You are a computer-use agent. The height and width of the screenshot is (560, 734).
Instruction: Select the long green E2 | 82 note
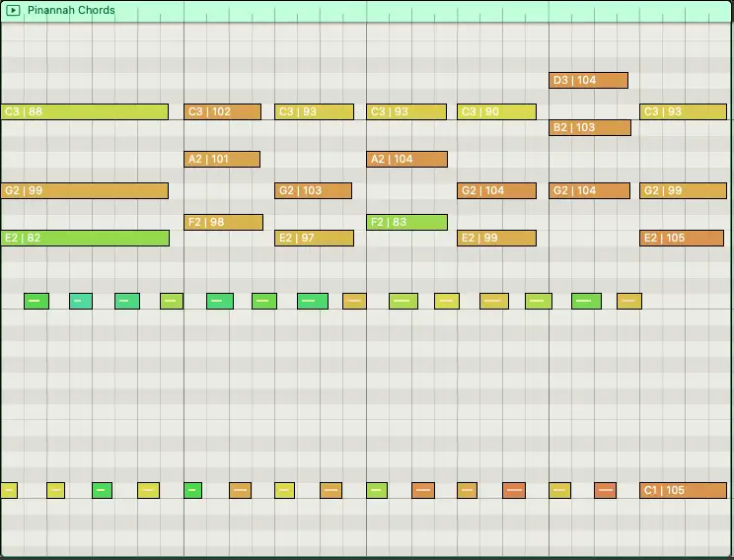click(x=85, y=238)
